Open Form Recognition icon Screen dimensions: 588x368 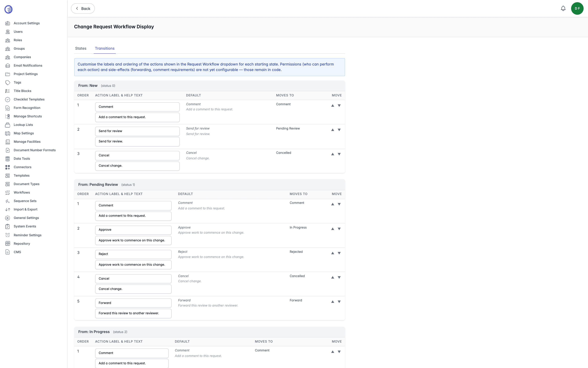click(x=8, y=108)
